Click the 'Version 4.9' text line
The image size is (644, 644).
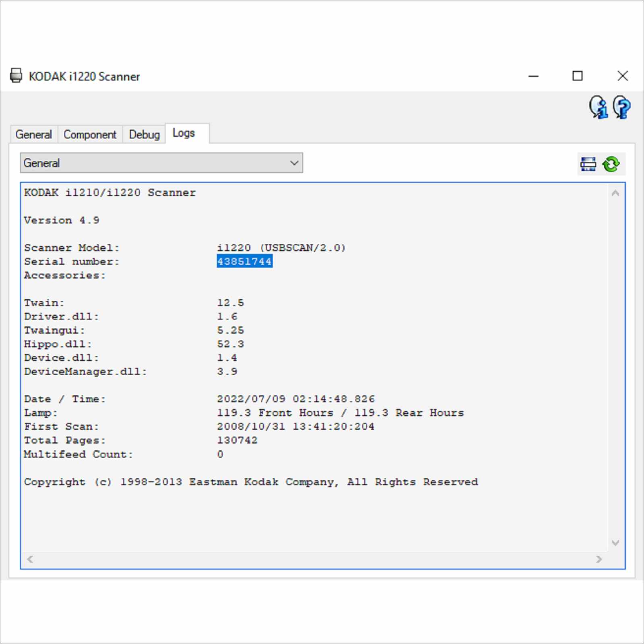point(62,220)
